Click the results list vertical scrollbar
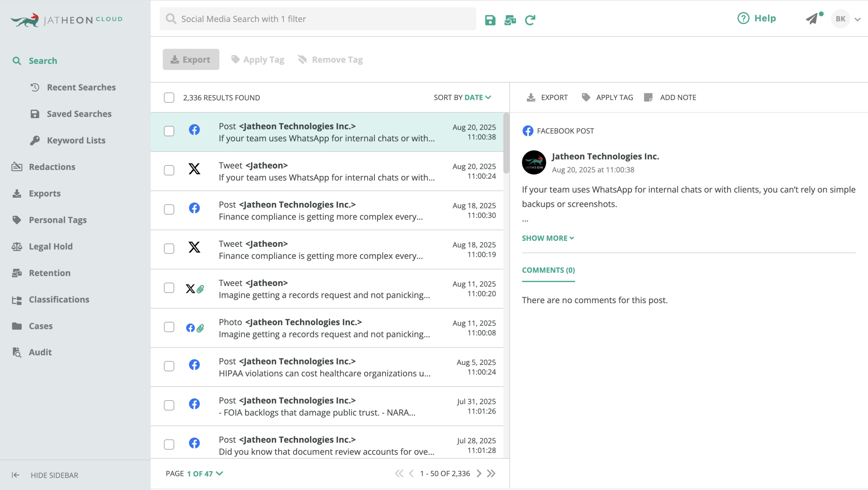The image size is (868, 490). (x=506, y=143)
